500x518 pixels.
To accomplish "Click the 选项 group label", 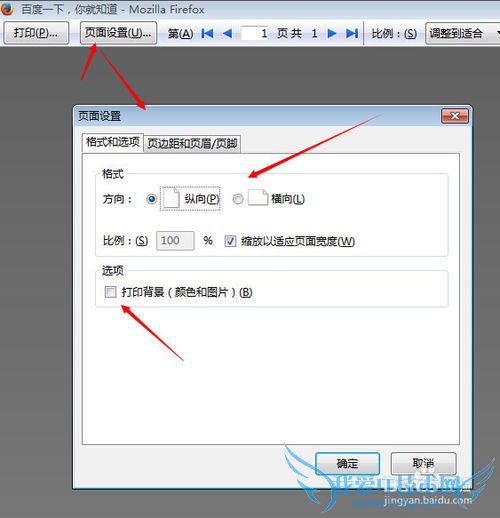I will coord(113,270).
